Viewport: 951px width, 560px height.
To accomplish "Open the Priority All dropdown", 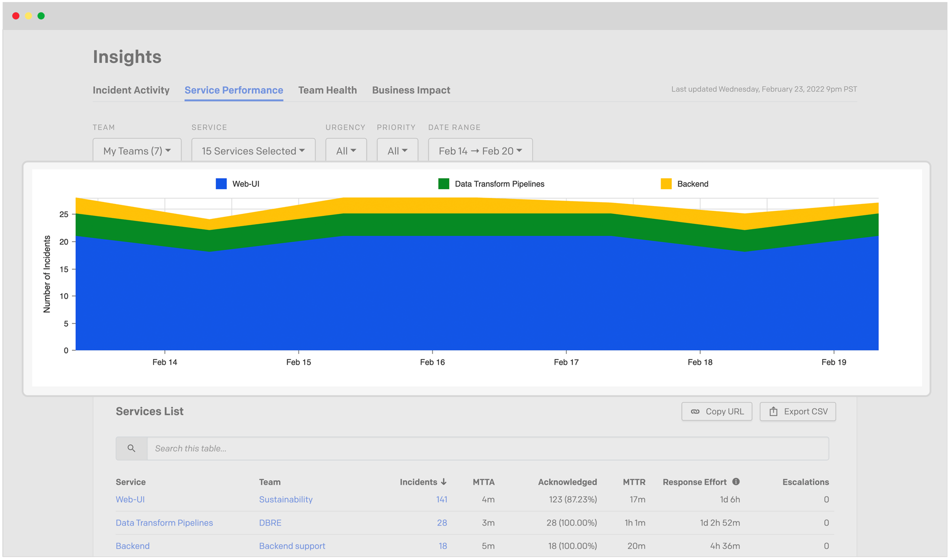I will 397,151.
